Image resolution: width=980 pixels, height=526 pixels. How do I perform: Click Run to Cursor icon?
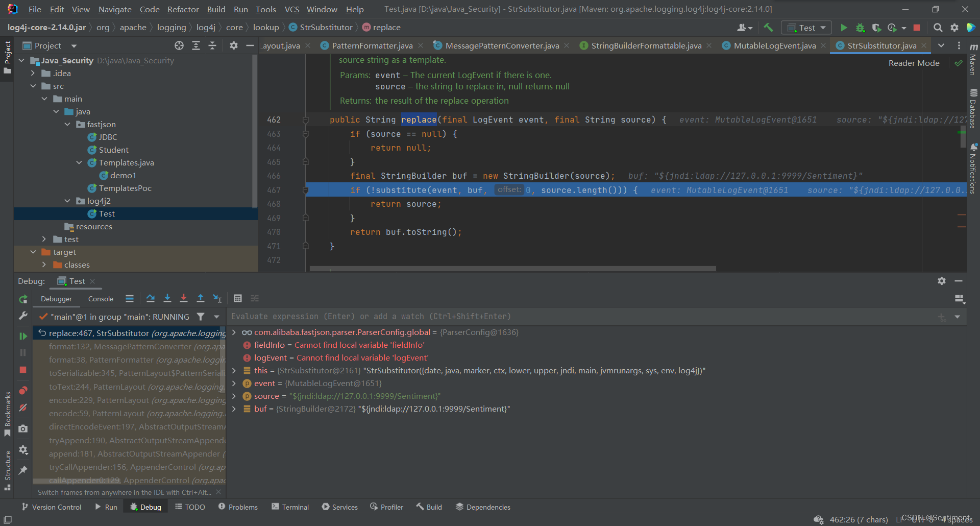point(217,298)
